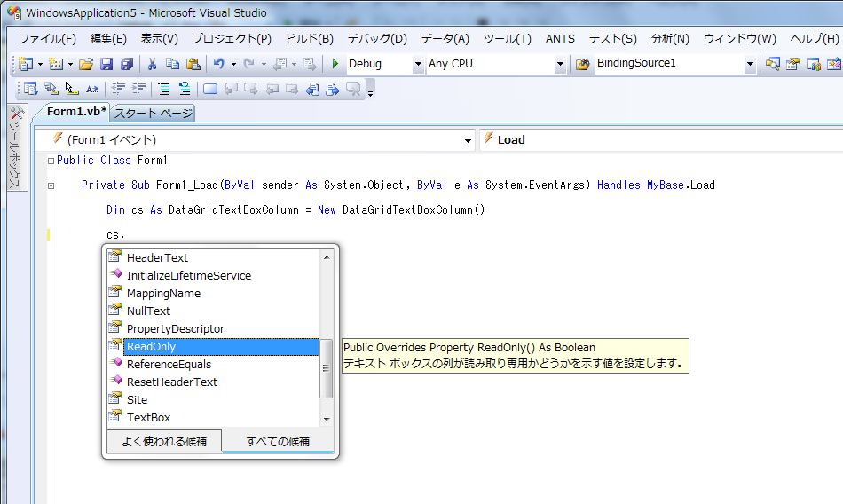Click the Undo arrow icon

[219, 64]
